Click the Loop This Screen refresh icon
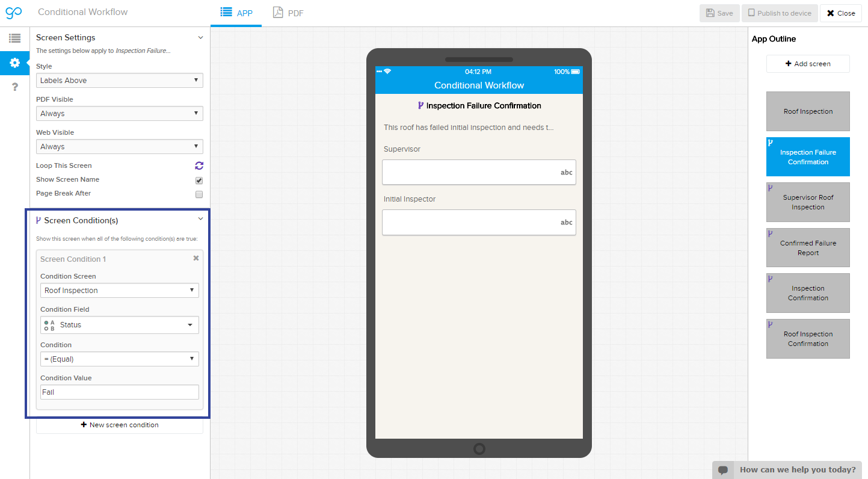Image resolution: width=868 pixels, height=479 pixels. point(199,165)
